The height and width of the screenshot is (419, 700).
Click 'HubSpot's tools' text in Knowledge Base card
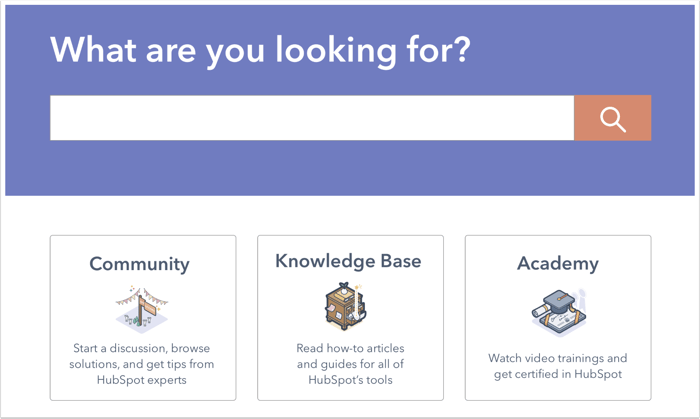[x=350, y=380]
